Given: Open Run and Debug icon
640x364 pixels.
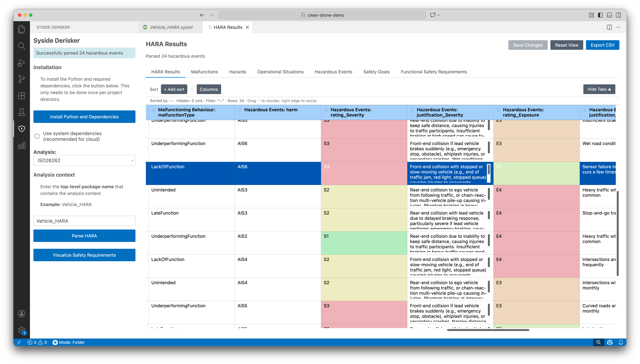Looking at the screenshot, I should (x=22, y=62).
